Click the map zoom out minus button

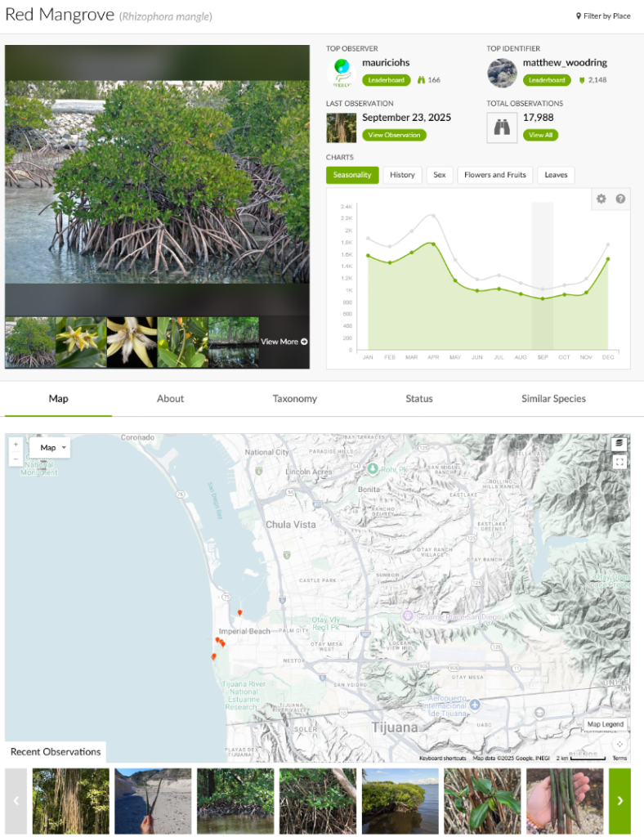point(16,459)
